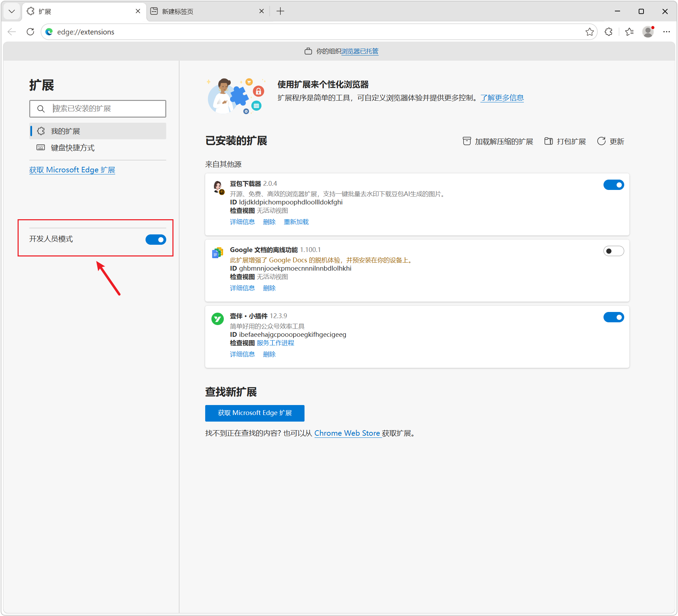Disable the 豆包下载器 extension toggle
Screen dimensions: 678x616
[614, 185]
